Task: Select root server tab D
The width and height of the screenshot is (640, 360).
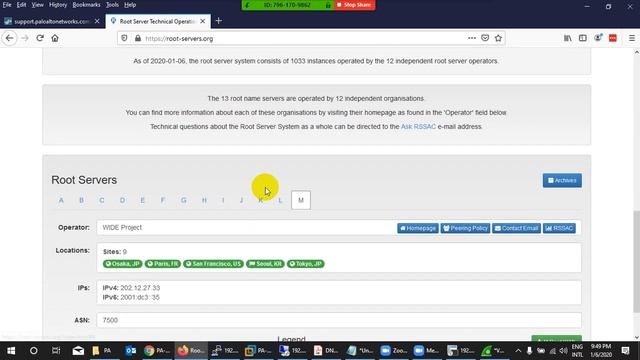Action: tap(122, 200)
